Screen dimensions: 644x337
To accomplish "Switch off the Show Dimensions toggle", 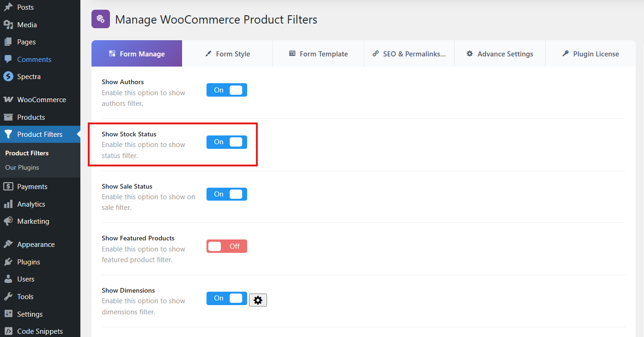I will [x=227, y=298].
